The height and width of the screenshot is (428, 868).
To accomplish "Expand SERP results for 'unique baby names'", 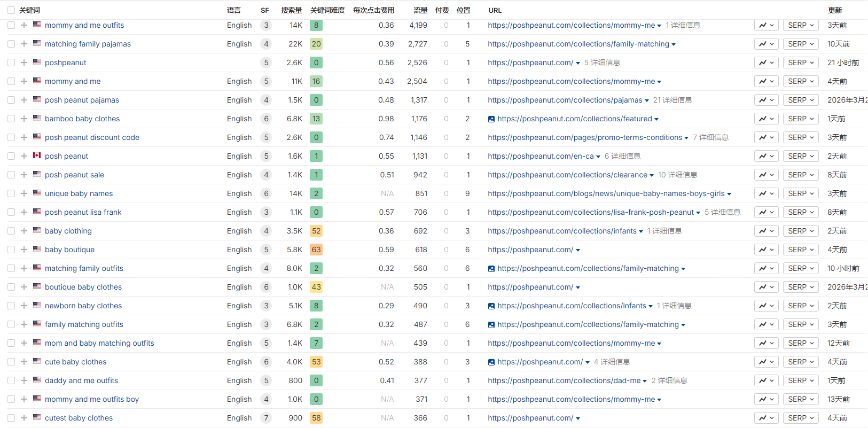I will pos(801,193).
